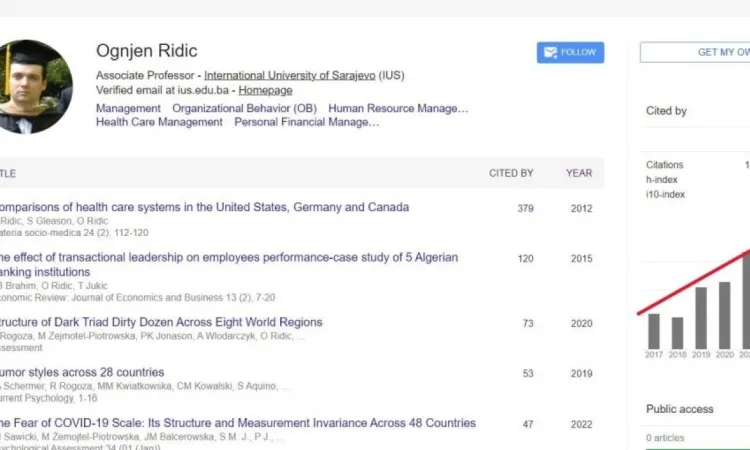The image size is (750, 450).
Task: View the 47 citations count
Action: [528, 424]
